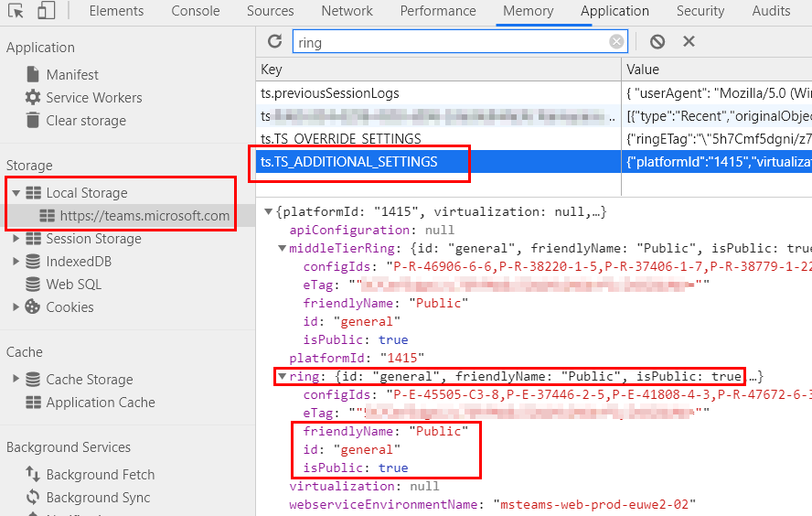This screenshot has height=516, width=812.
Task: Select the https://teams.microsoft.com storage entry
Action: tap(144, 216)
